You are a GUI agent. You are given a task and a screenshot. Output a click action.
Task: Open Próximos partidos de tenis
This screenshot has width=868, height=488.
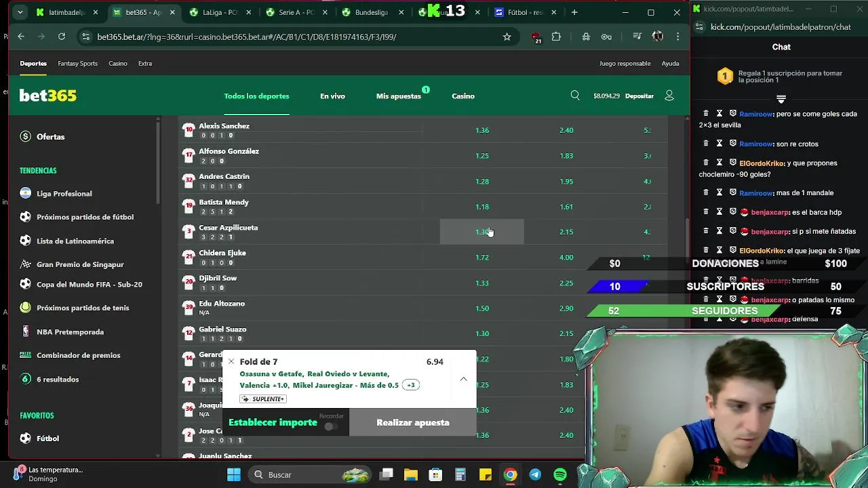pyautogui.click(x=83, y=308)
